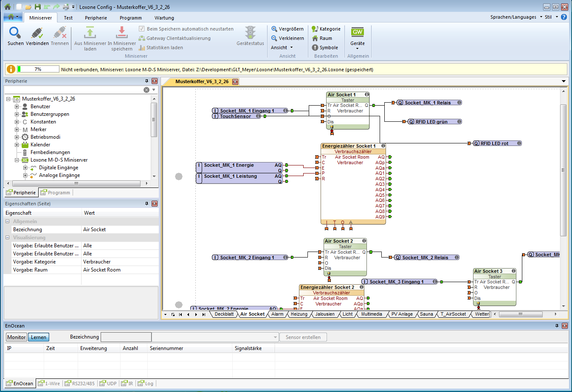Jump to last page tab
The height and width of the screenshot is (392, 572).
(204, 314)
